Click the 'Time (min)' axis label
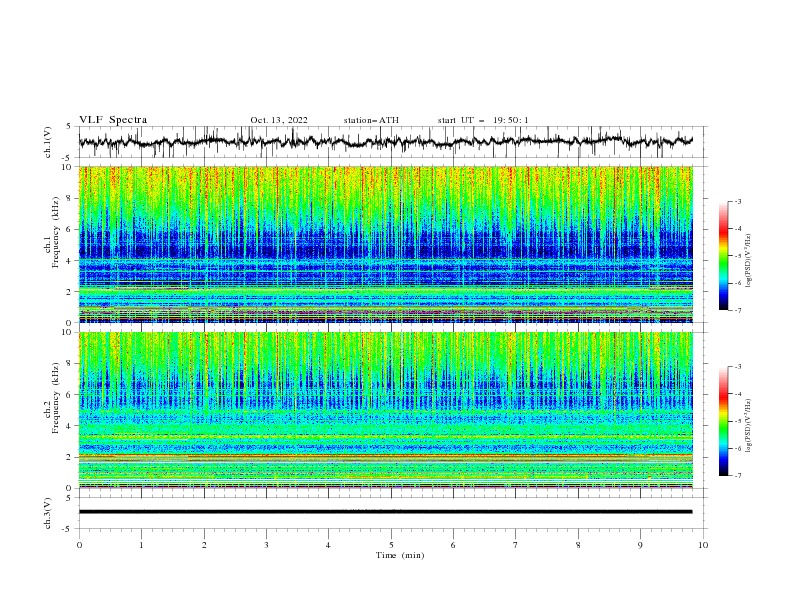The height and width of the screenshot is (612, 792). point(400,555)
